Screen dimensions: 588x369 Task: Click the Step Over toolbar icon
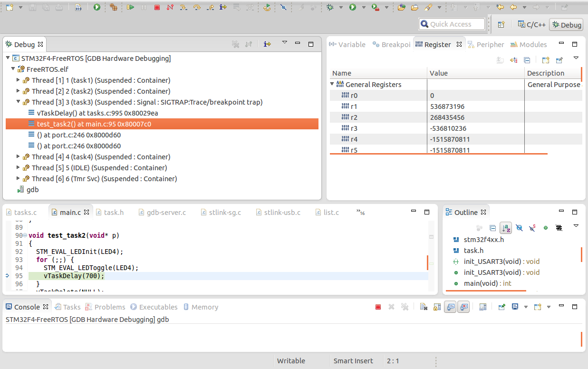[197, 7]
